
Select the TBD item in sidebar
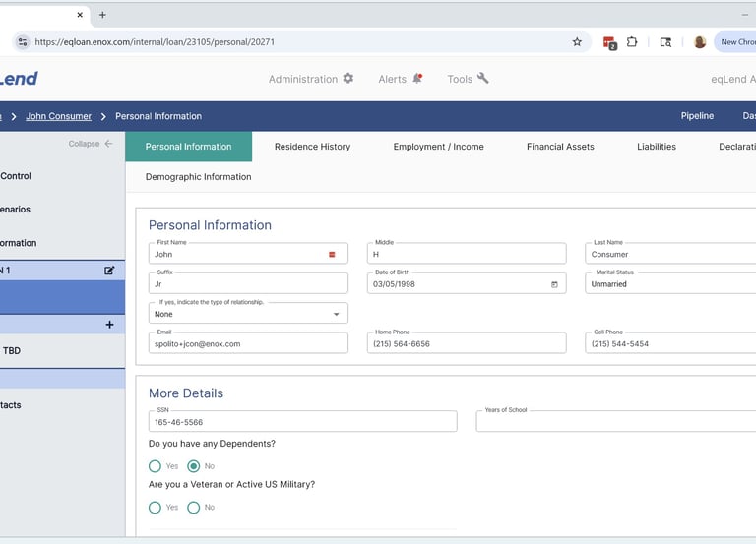(12, 351)
